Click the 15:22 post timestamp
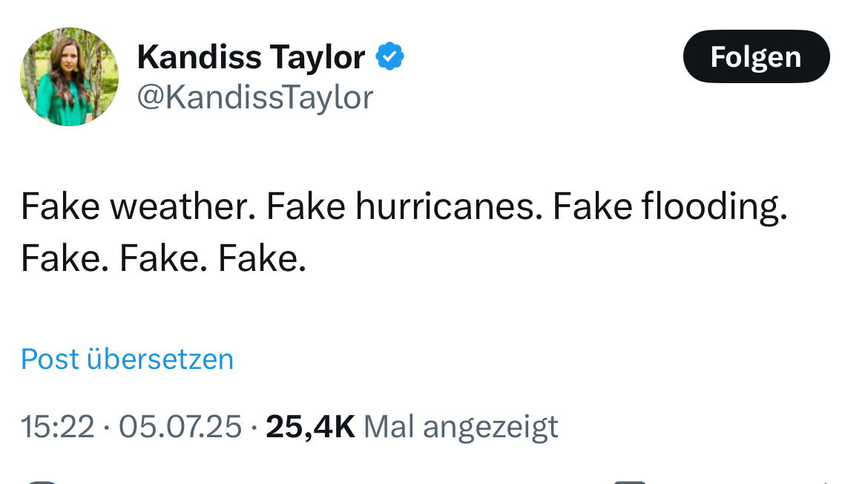The width and height of the screenshot is (868, 484). (x=57, y=427)
